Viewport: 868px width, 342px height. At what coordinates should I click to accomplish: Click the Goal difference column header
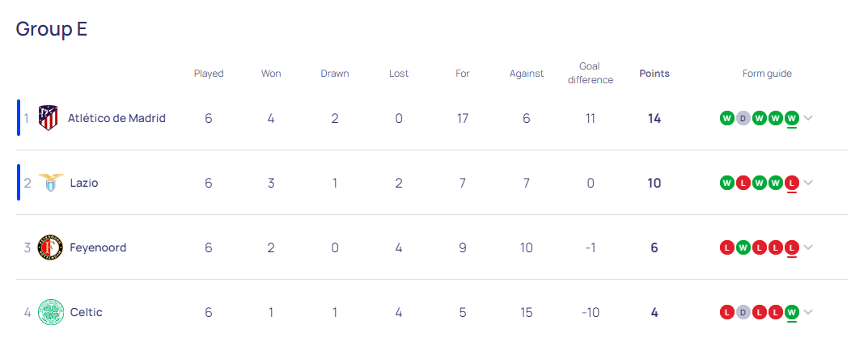[590, 73]
